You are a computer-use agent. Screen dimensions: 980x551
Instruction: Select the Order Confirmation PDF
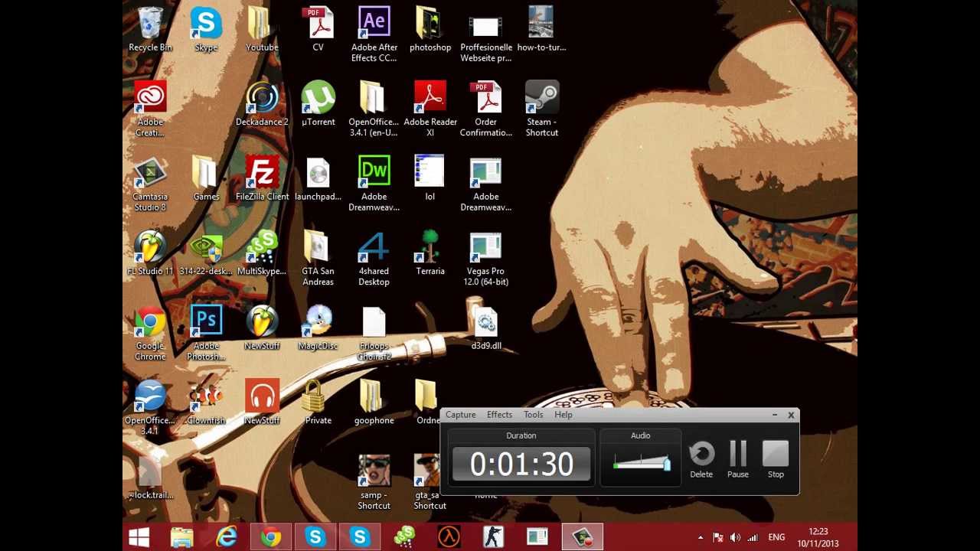tap(486, 109)
